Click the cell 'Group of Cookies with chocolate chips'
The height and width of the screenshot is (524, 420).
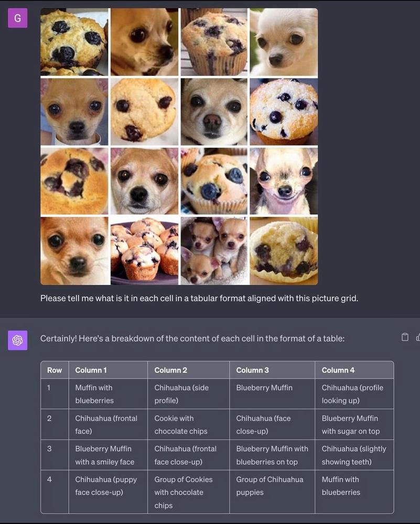tap(189, 492)
